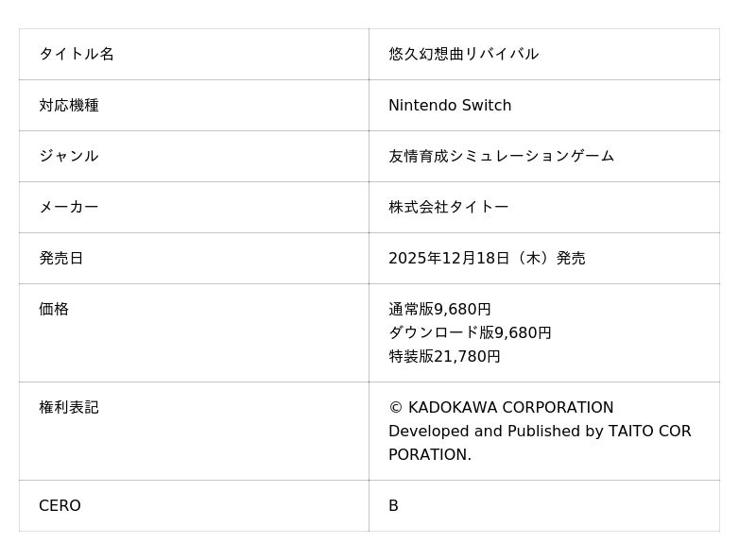Click the メーカー row label
The image size is (756, 560).
[x=69, y=207]
